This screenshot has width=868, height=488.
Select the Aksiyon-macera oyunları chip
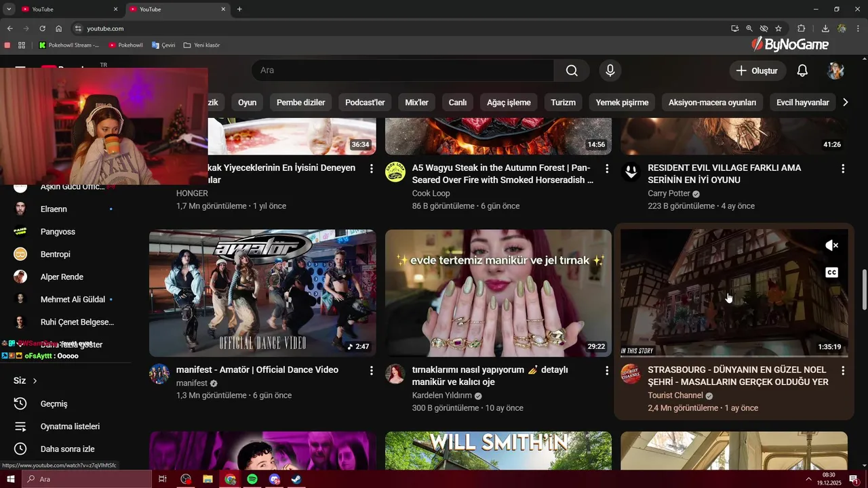click(x=712, y=102)
